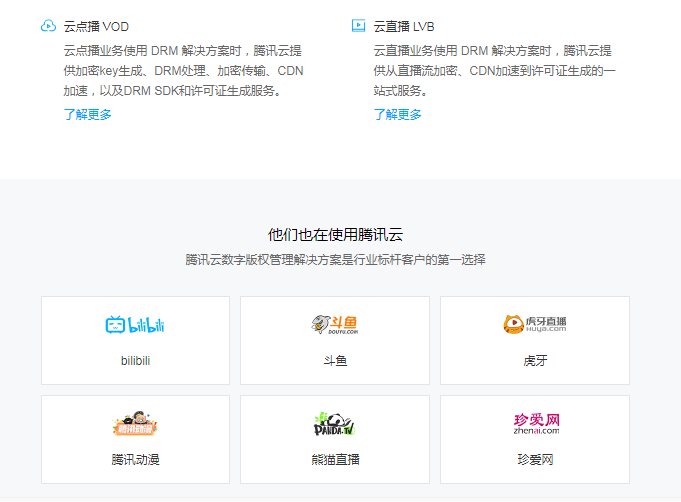
Task: Click the 腾讯云数字版权管理解决方案 subtitle text
Action: click(335, 260)
